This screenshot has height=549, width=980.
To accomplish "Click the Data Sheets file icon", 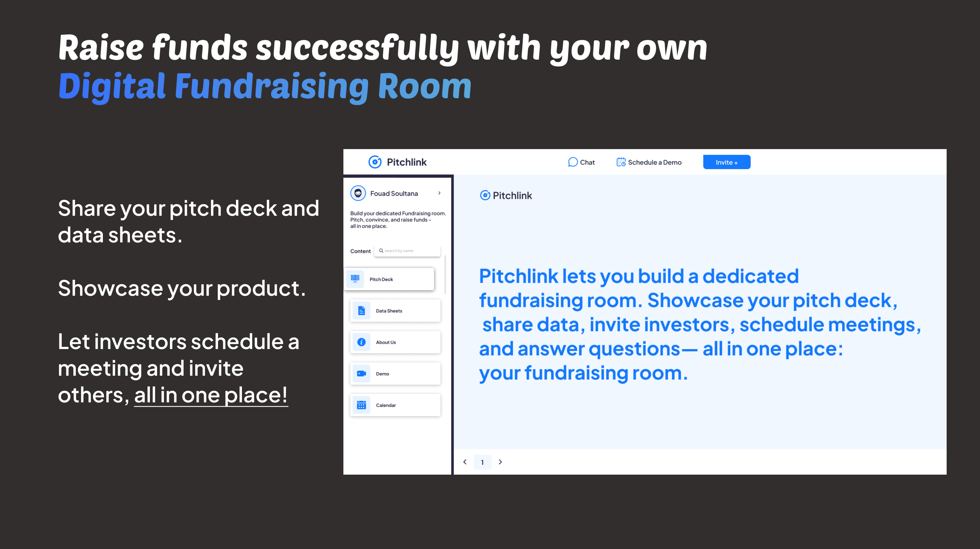I will [x=361, y=311].
